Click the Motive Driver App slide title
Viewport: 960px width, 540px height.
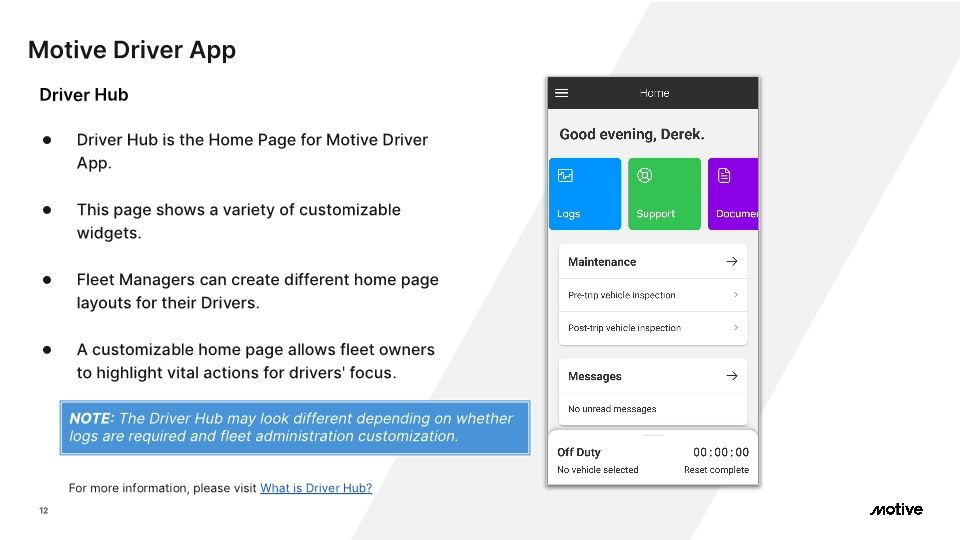click(x=132, y=50)
